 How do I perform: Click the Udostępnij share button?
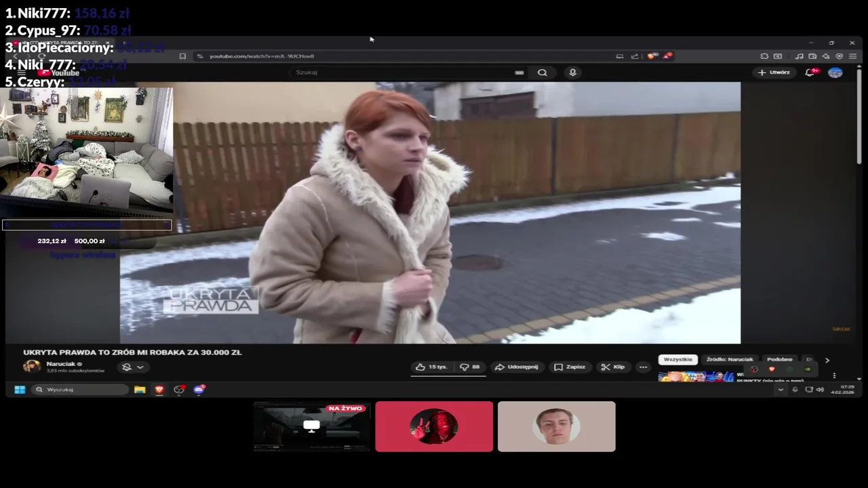click(517, 367)
